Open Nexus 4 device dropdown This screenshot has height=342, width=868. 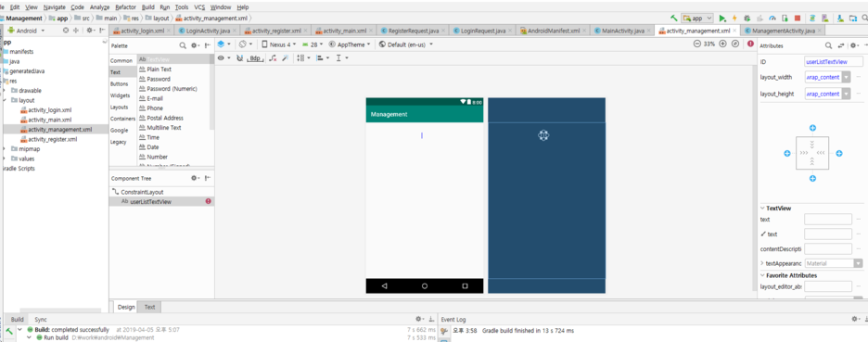click(x=279, y=44)
